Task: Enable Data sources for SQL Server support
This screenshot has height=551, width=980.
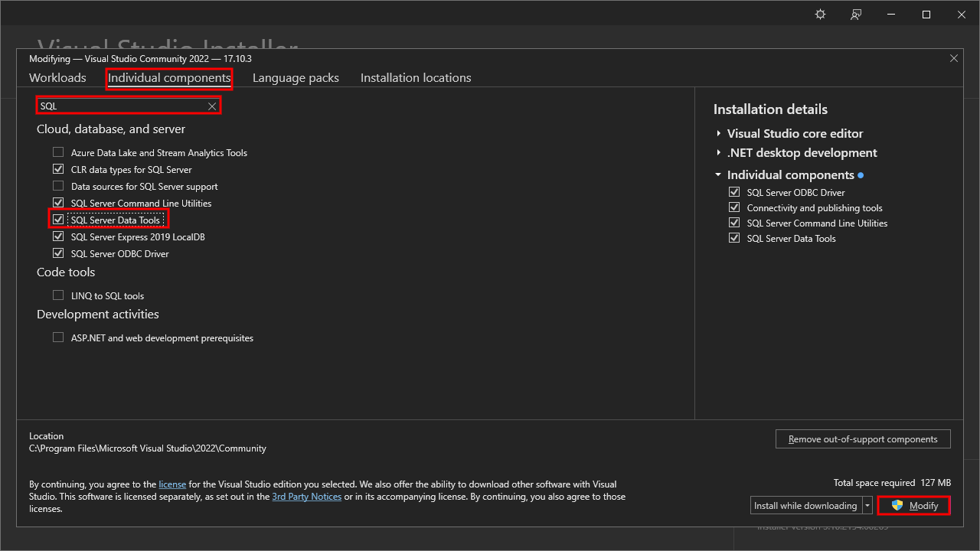Action: point(58,186)
